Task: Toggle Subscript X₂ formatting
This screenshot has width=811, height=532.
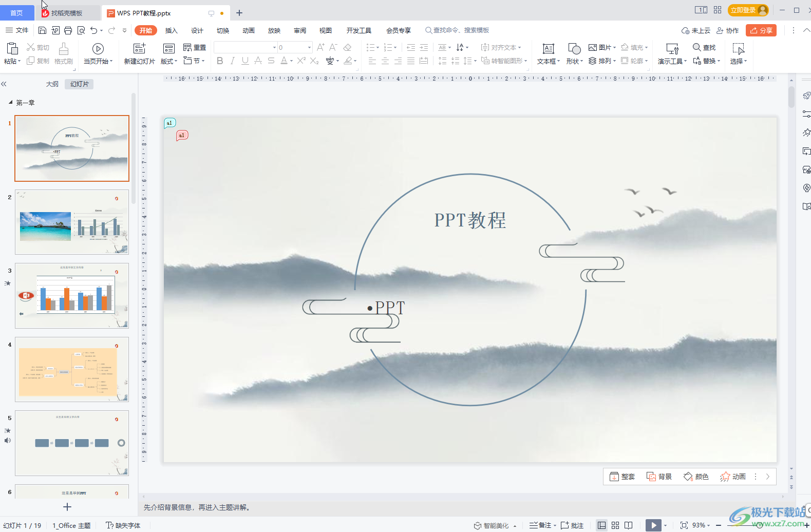Action: click(314, 61)
